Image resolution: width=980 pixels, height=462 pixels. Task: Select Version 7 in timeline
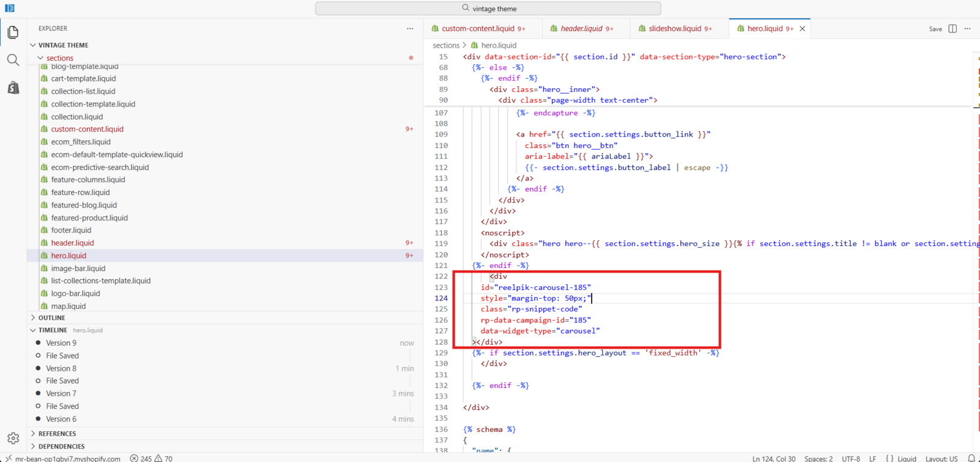61,393
